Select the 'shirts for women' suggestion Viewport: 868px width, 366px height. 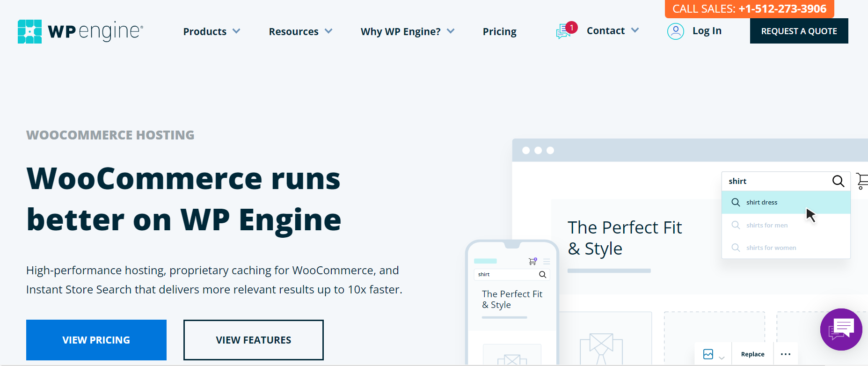point(786,248)
